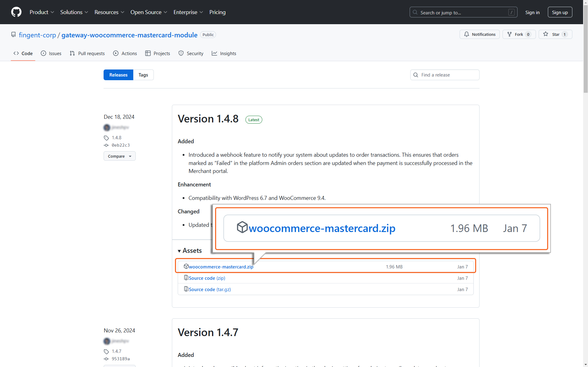Download Source code (zip)
588x367 pixels.
click(207, 278)
